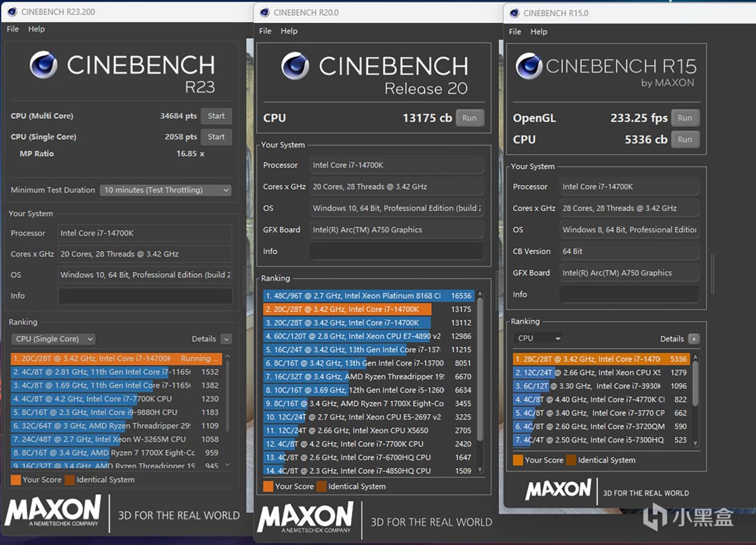The image size is (756, 545).
Task: Select the i7-14700K row scoring 13175 in R20
Action: 369,309
